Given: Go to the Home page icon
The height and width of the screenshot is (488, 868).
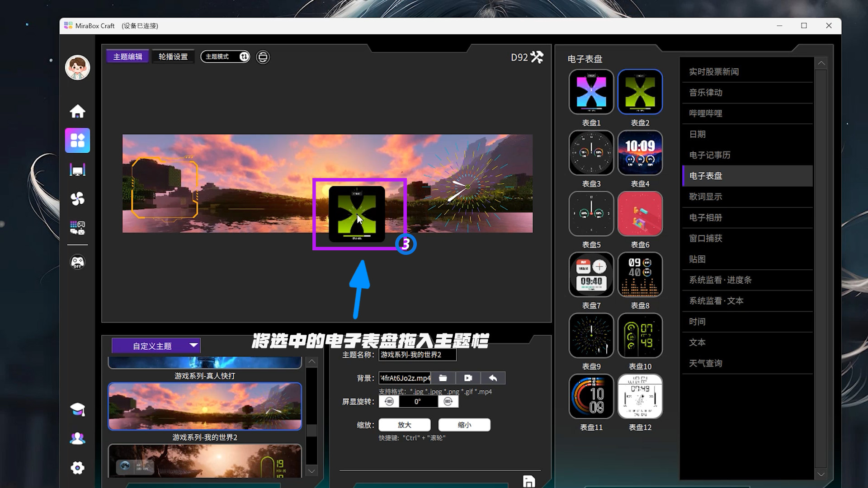Looking at the screenshot, I should [x=77, y=111].
